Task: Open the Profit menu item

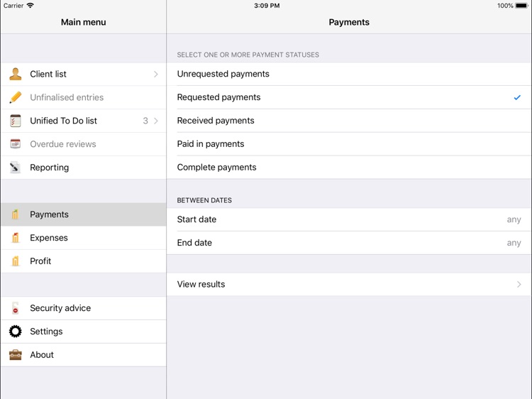Action: (84, 261)
